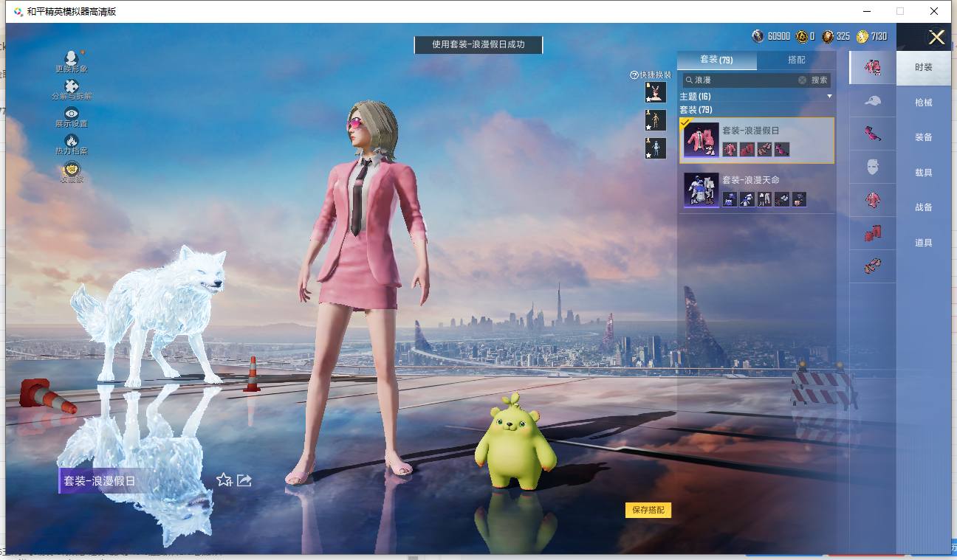Clear the search text with the X icon
The image size is (957, 560).
tap(803, 80)
